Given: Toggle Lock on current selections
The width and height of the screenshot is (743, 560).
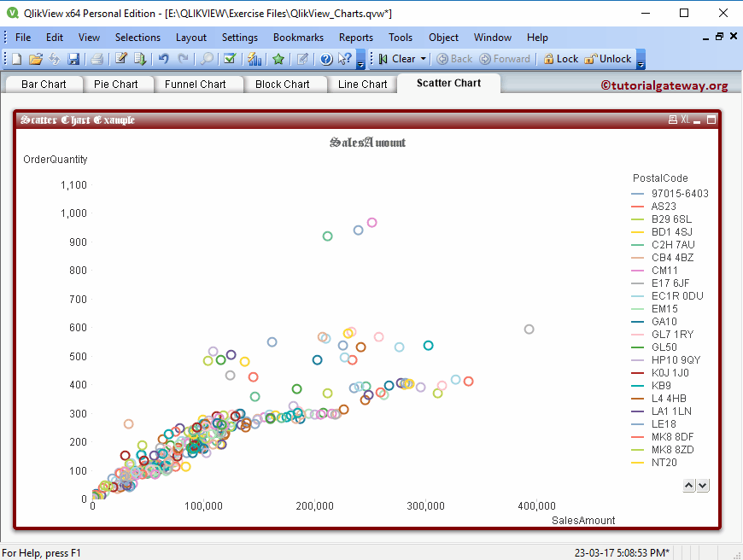Looking at the screenshot, I should (561, 60).
